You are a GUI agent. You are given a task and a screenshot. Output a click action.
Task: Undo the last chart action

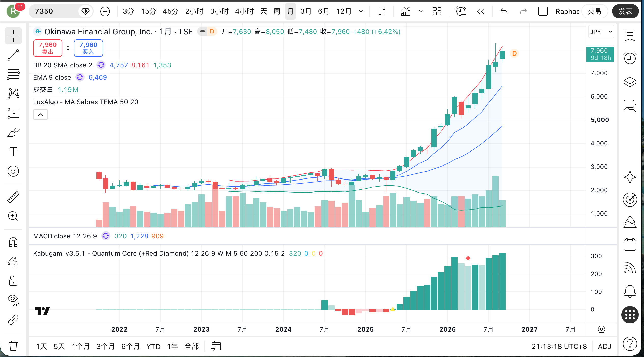point(504,11)
